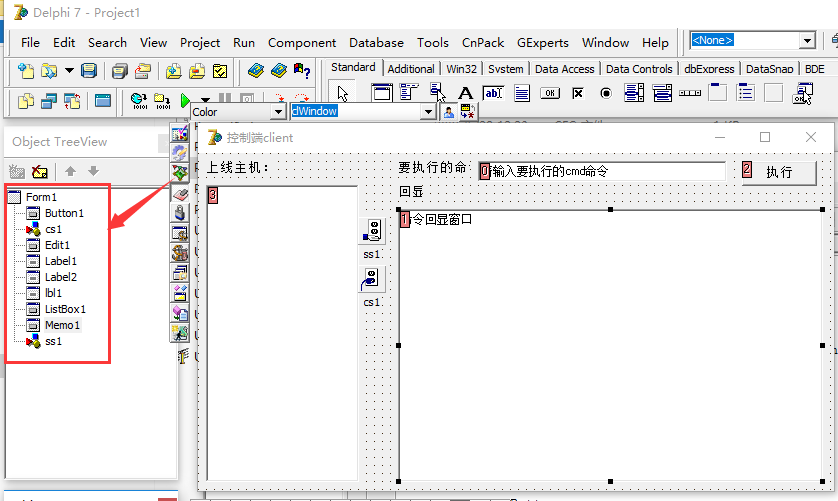
Task: Select Edit1 in Object TreeView
Action: (x=57, y=245)
